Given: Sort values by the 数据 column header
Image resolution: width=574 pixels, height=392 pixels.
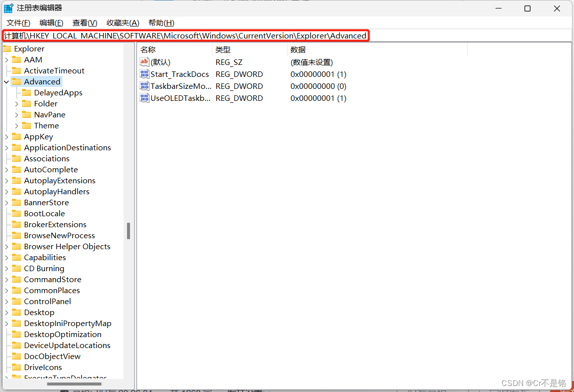Looking at the screenshot, I should [x=377, y=50].
